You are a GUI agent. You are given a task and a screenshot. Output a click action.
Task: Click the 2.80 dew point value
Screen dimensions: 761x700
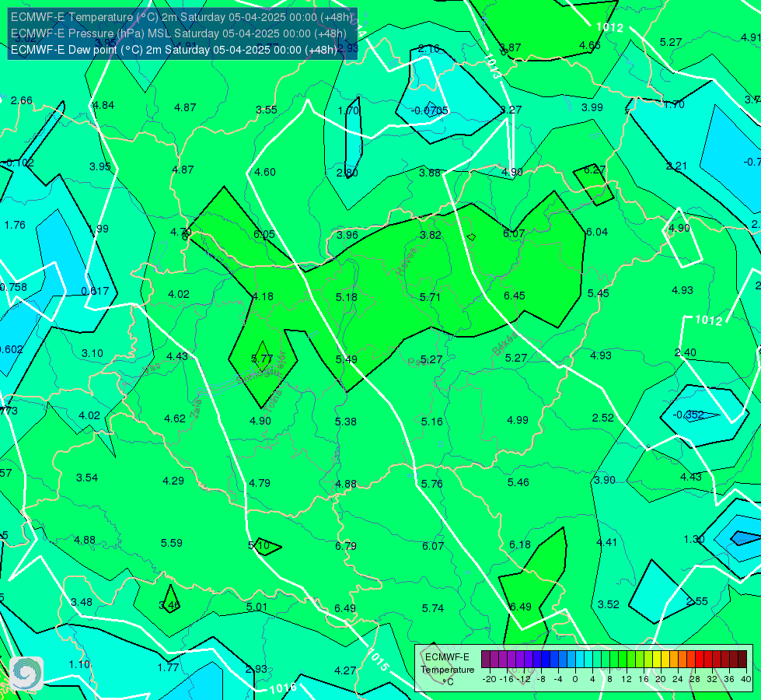point(347,173)
